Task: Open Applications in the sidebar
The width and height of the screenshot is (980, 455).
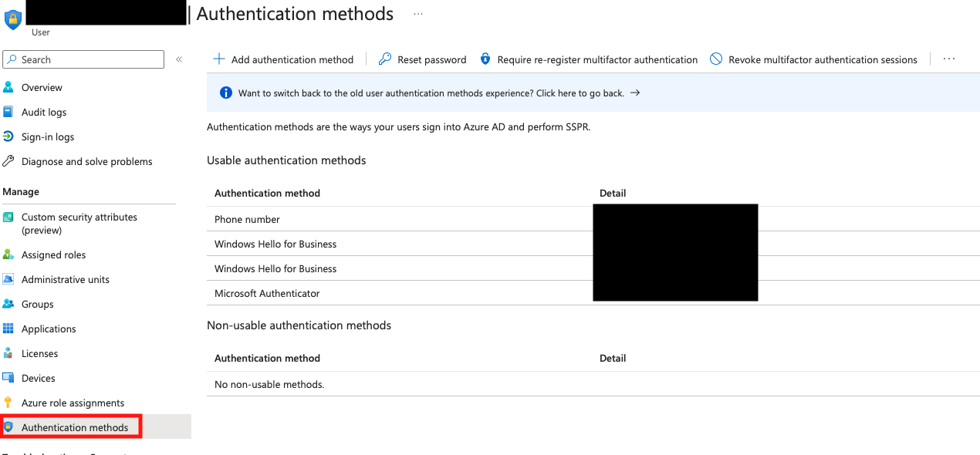Action: click(49, 329)
